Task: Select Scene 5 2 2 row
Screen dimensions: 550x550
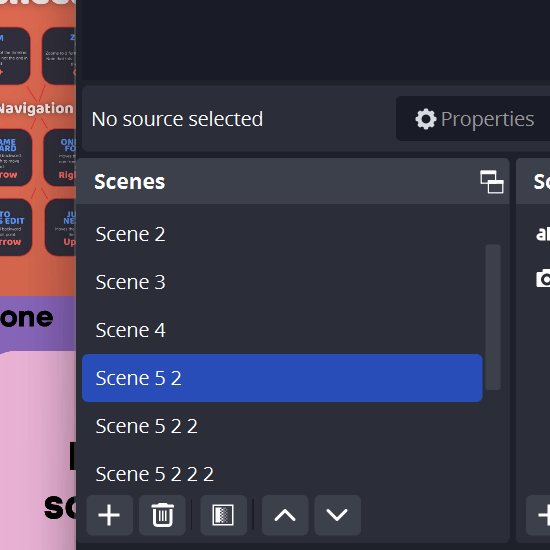Action: (x=282, y=426)
